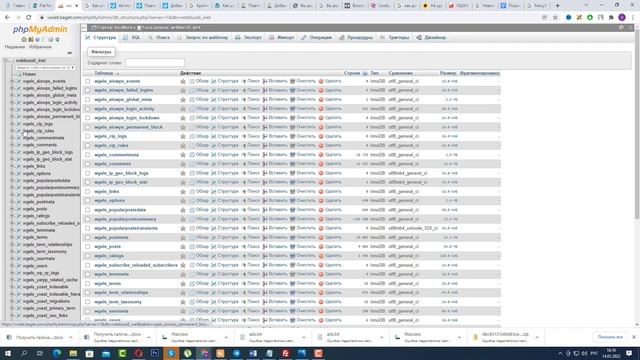Open notification center in system tray
The width and height of the screenshot is (640, 360).
tap(629, 353)
